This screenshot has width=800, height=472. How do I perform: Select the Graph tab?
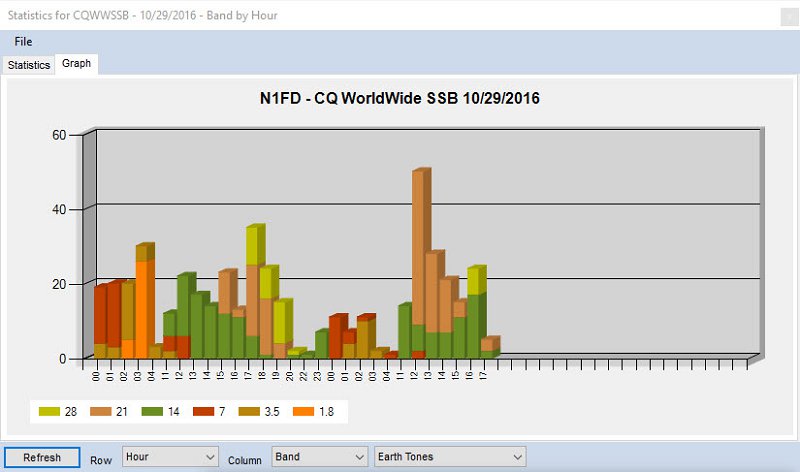[77, 64]
